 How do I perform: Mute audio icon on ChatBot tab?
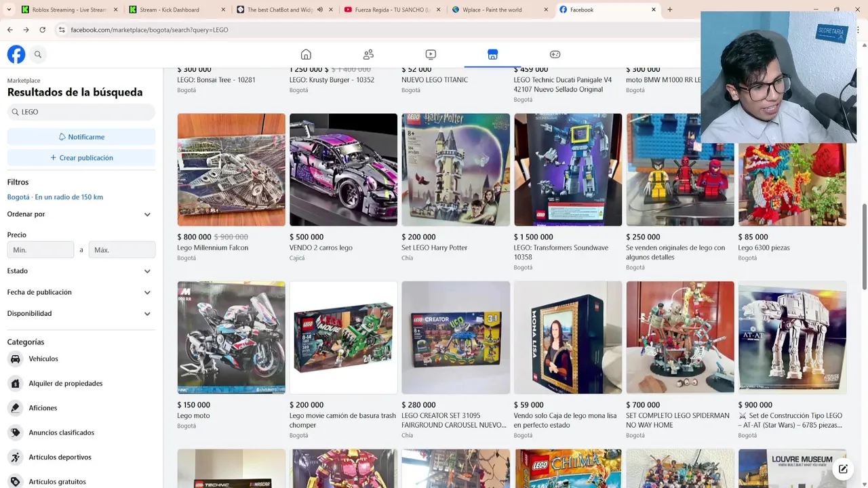320,9
